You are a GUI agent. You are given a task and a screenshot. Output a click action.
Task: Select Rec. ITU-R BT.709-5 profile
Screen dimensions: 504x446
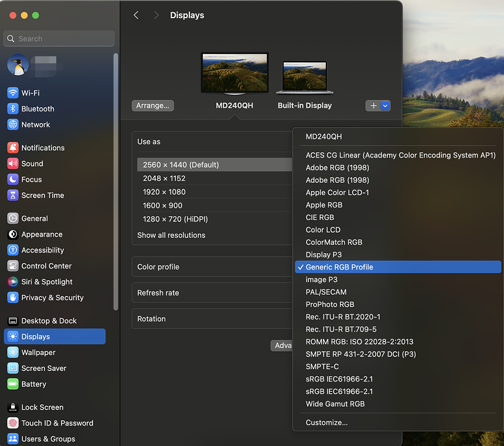pos(398,329)
